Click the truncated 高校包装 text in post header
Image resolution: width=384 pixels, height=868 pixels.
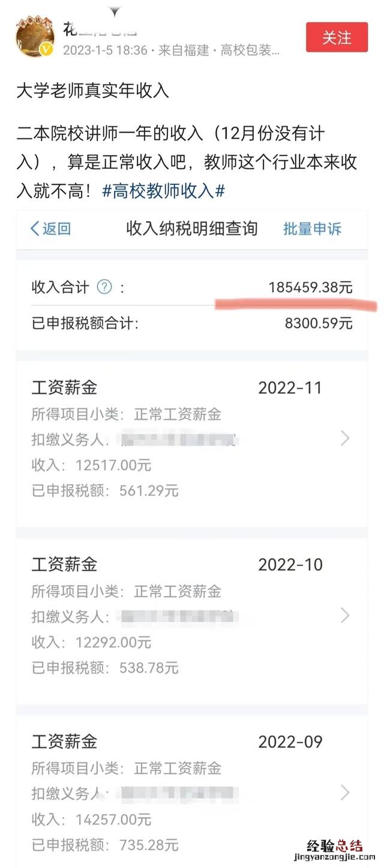click(250, 50)
